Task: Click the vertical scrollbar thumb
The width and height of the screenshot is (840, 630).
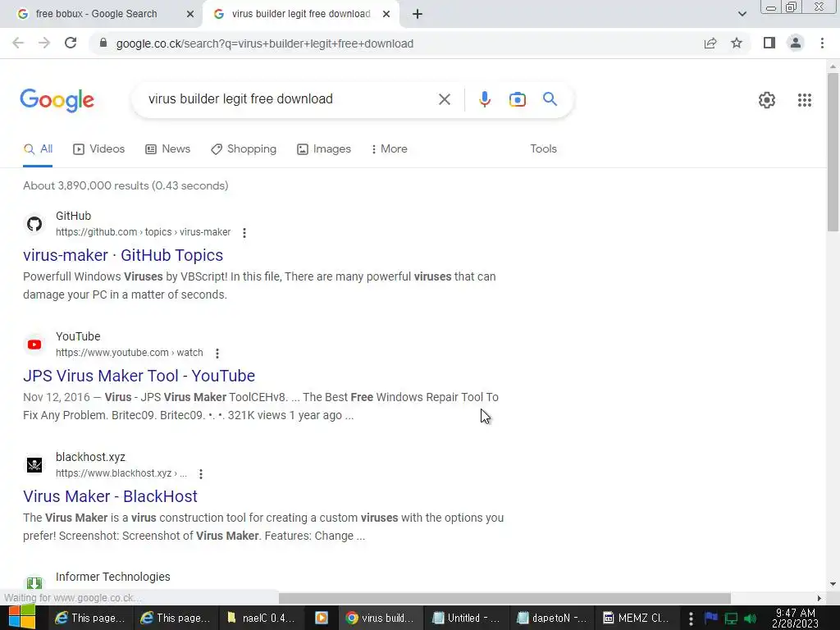Action: pyautogui.click(x=833, y=153)
